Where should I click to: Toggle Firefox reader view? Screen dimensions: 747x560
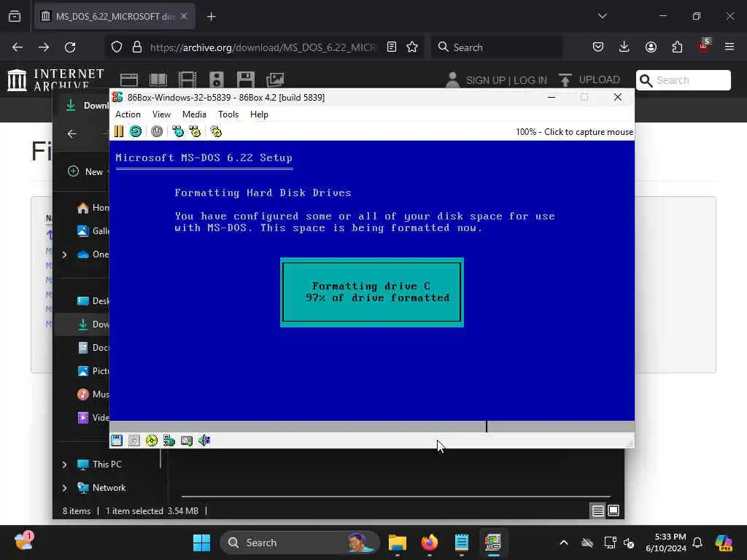pyautogui.click(x=392, y=47)
